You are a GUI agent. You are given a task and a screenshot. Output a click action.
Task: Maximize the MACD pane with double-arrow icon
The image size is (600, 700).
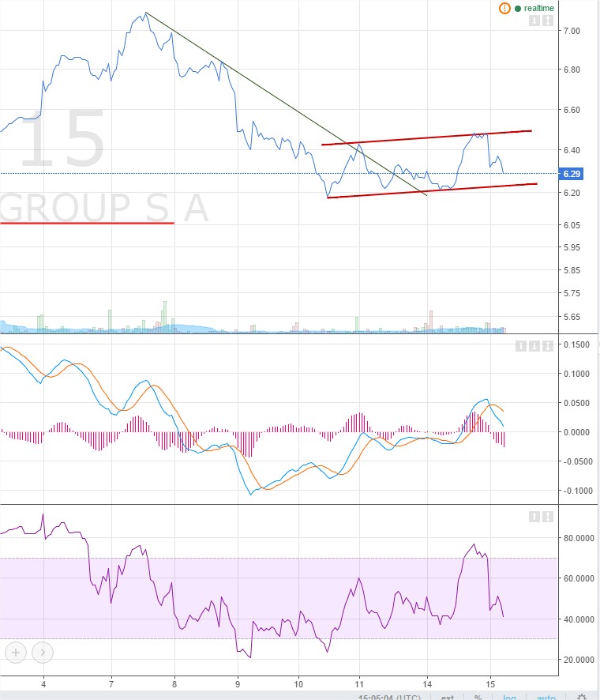point(548,346)
